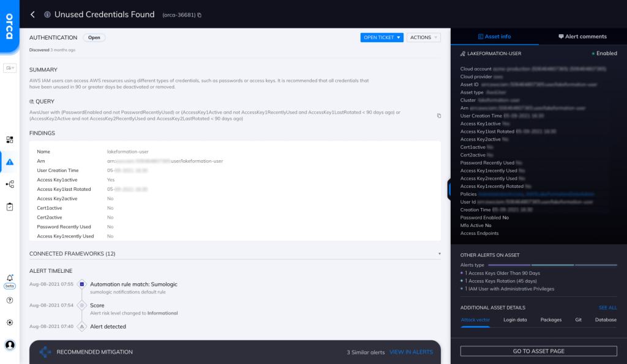Select the Git tab
Viewport: 627px width, 364px height.
click(578, 320)
